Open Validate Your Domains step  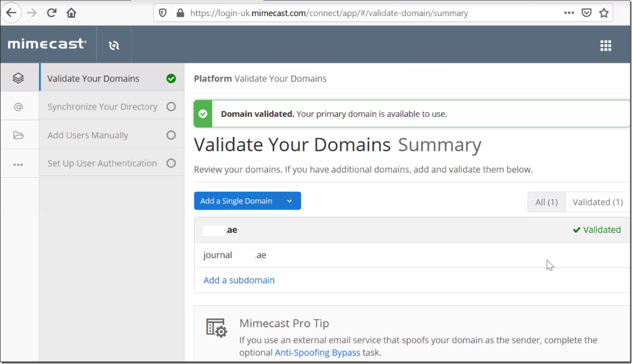(x=112, y=77)
